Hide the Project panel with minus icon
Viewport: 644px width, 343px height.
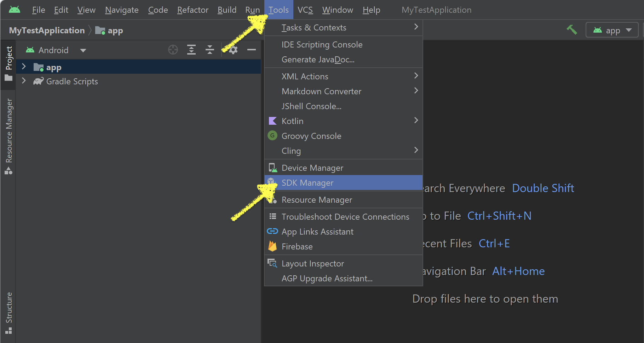click(252, 50)
